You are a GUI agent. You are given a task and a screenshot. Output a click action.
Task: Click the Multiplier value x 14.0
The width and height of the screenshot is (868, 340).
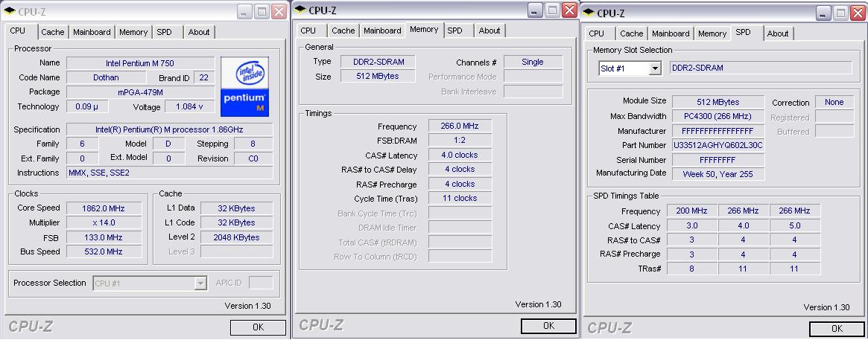coord(104,222)
